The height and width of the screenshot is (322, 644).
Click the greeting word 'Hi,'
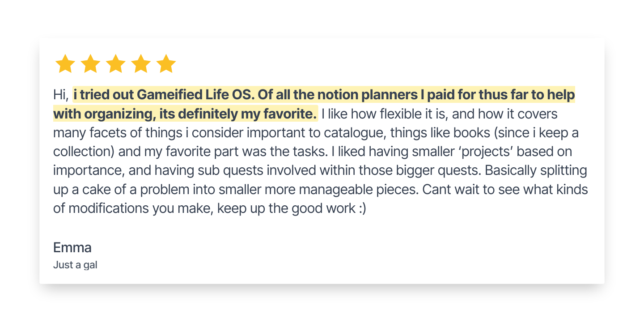click(60, 95)
